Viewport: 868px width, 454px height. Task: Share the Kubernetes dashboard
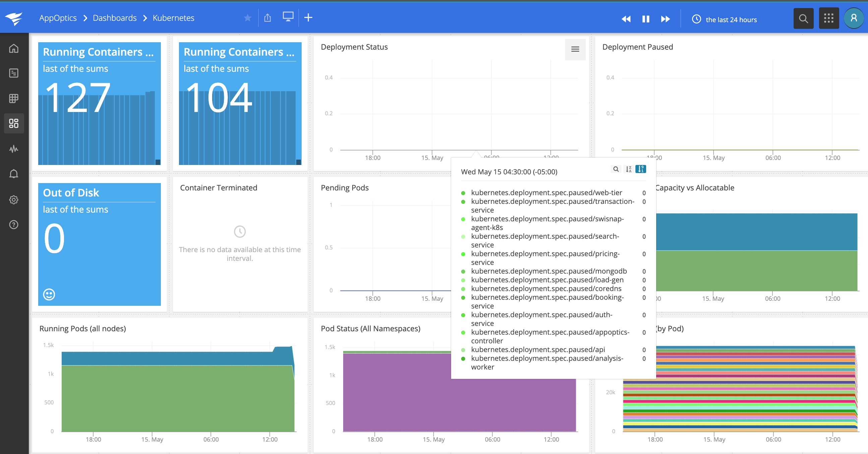pyautogui.click(x=267, y=17)
